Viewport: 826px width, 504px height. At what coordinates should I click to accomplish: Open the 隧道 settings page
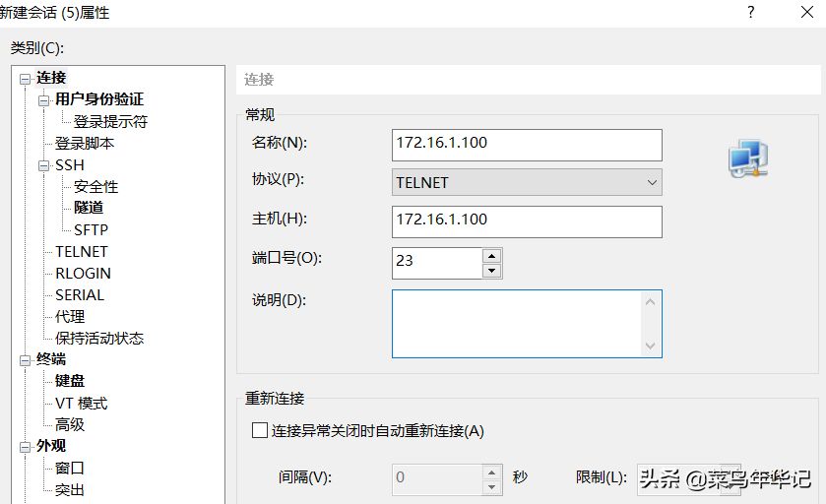pos(89,208)
